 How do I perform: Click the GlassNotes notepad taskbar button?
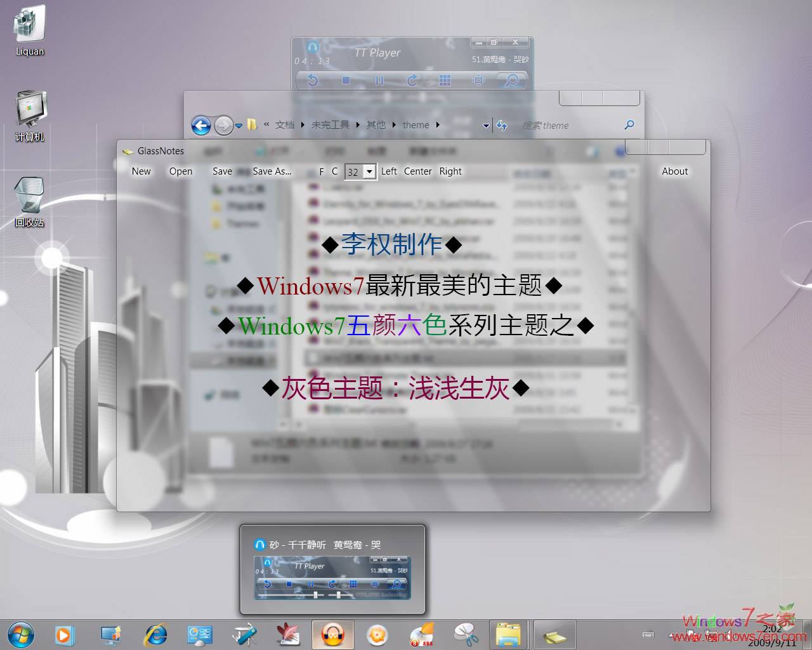click(555, 634)
